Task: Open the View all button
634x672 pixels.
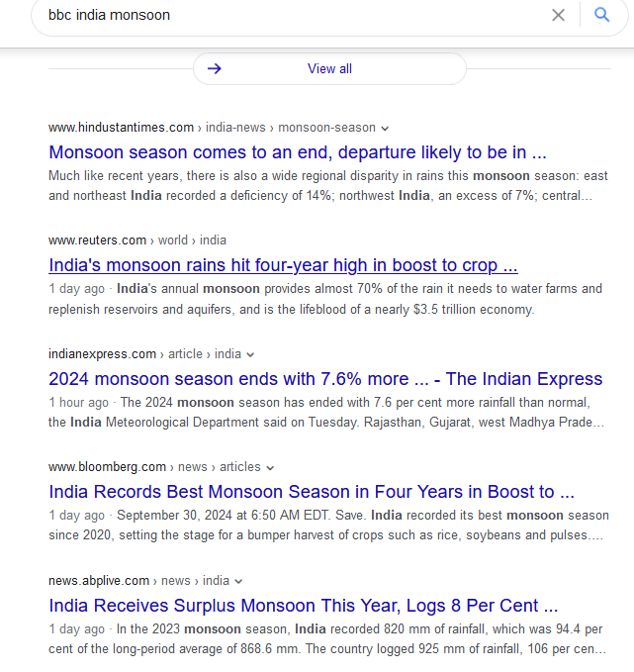Action: (329, 68)
